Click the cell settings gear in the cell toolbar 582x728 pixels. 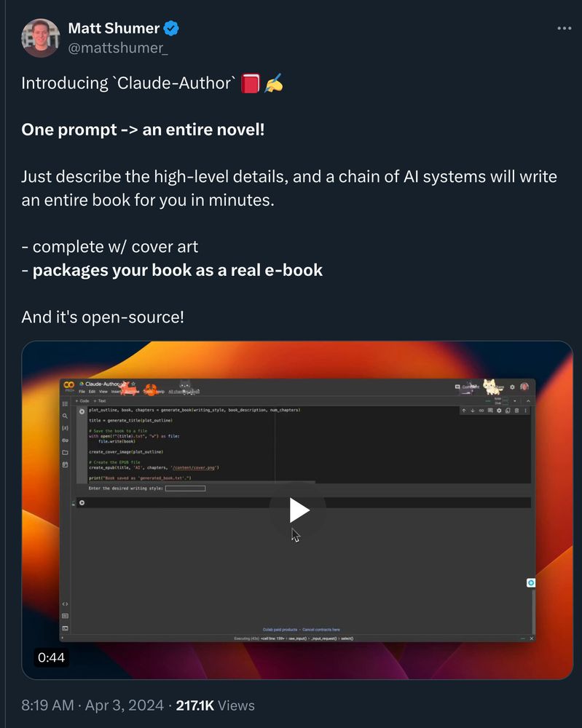[x=499, y=411]
